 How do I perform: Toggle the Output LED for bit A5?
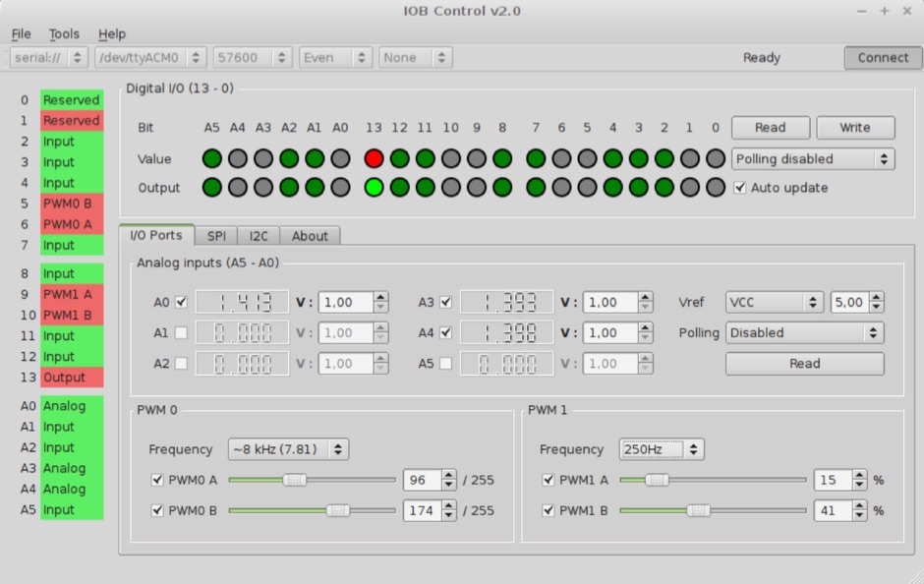click(x=210, y=188)
